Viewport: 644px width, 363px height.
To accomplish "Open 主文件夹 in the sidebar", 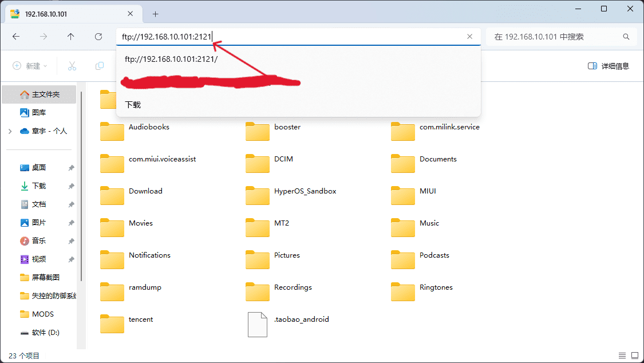I will (45, 94).
